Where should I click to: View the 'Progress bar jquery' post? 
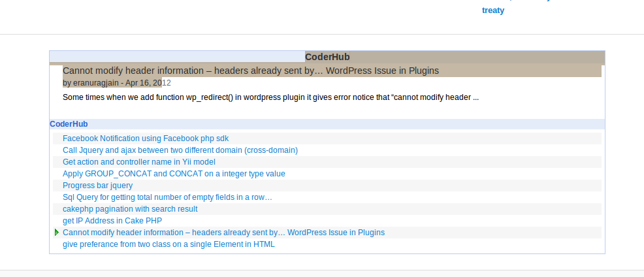(98, 186)
